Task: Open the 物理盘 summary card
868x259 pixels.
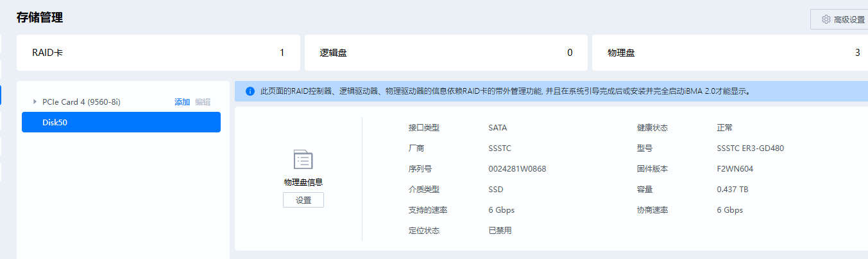Action: 729,53
